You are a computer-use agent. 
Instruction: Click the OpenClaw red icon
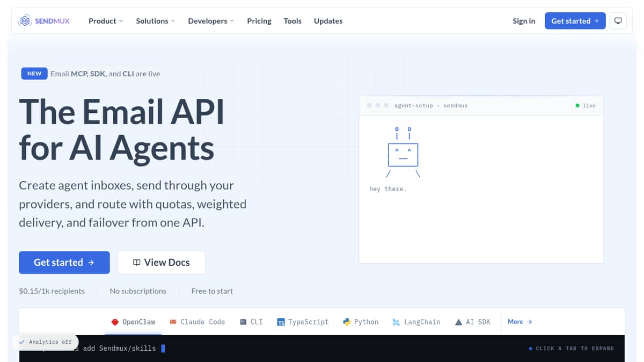[115, 322]
